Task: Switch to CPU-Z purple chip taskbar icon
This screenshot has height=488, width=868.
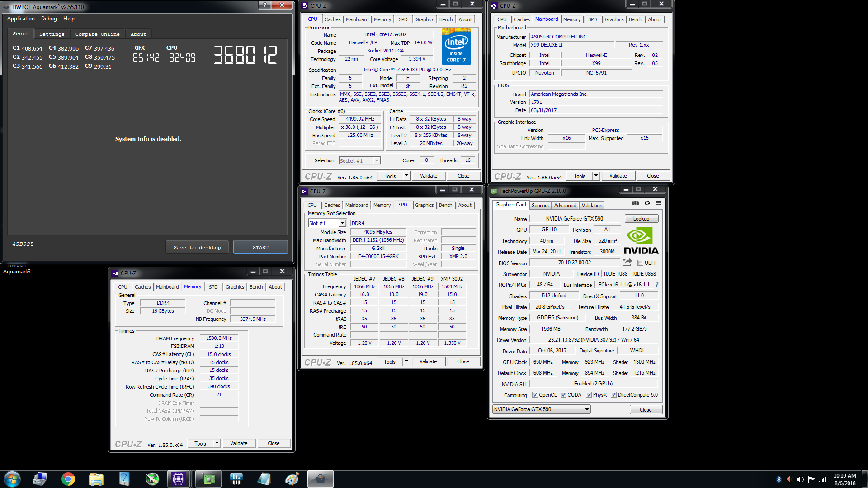Action: point(179,479)
